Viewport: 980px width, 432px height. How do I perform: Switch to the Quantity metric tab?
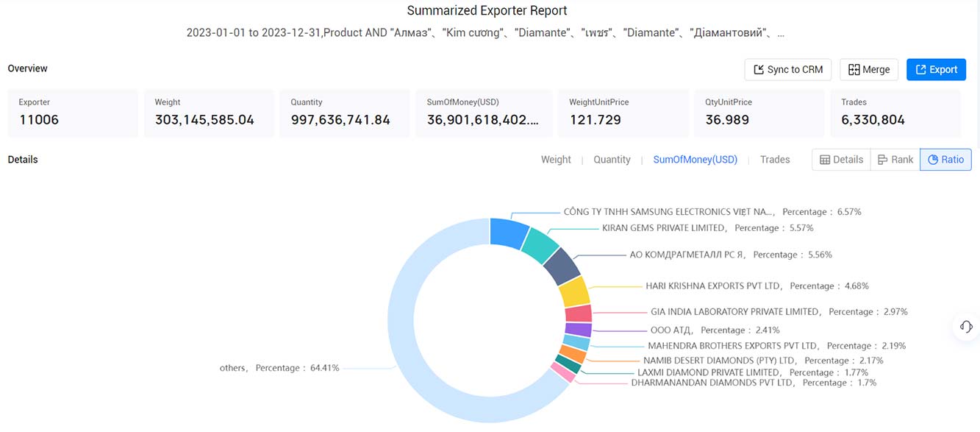(612, 160)
